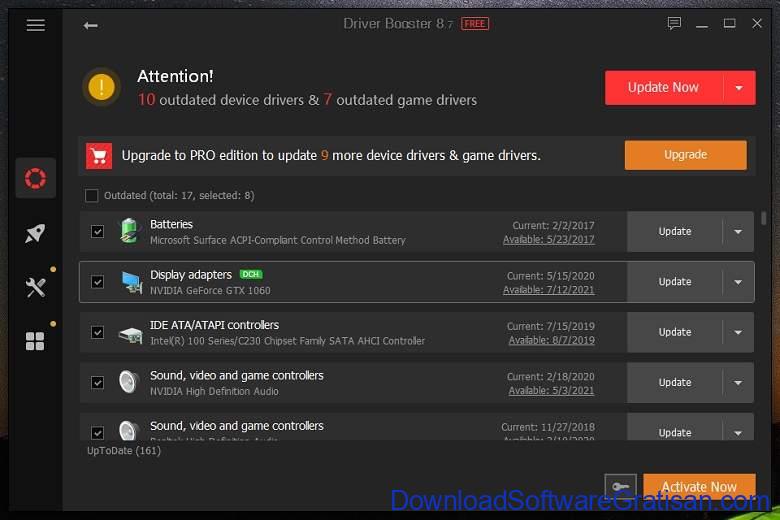Click the NVIDIA High Definition Audio text
The height and width of the screenshot is (520, 780).
tap(214, 392)
